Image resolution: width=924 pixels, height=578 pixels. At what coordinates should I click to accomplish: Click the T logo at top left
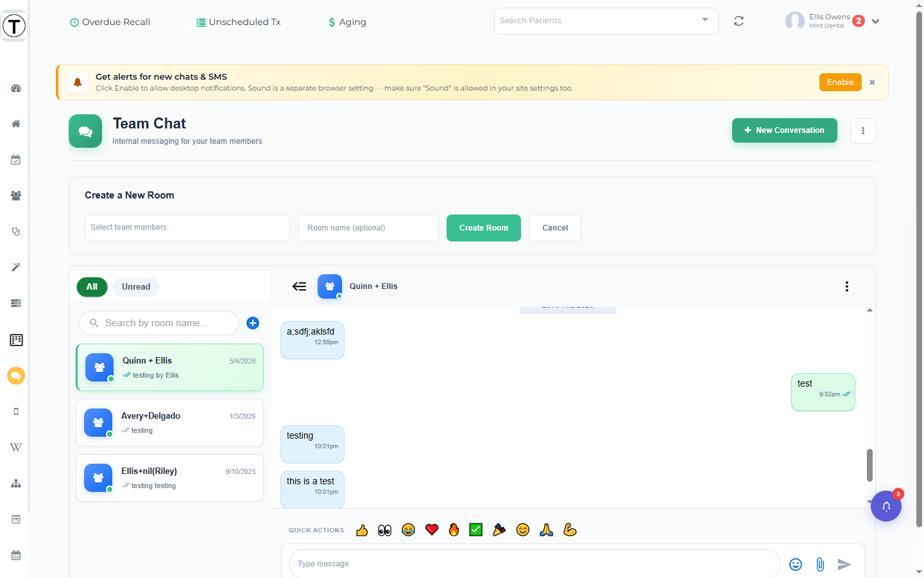14,26
